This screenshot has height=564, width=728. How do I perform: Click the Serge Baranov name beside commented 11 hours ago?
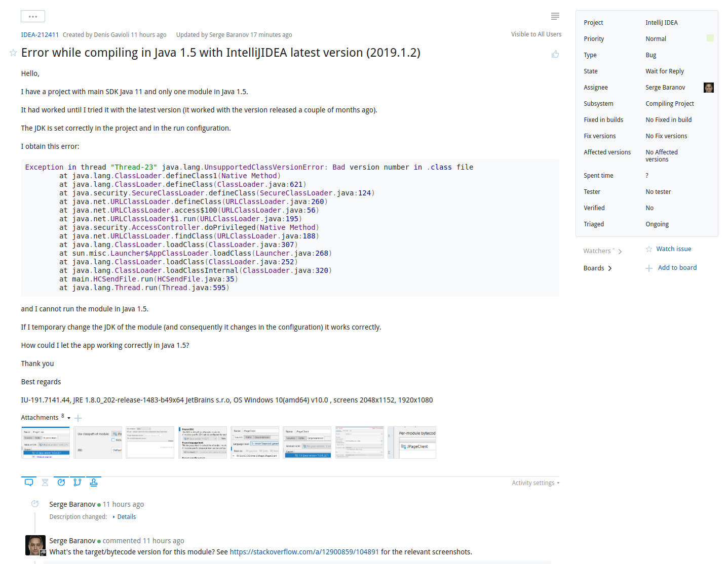point(72,541)
